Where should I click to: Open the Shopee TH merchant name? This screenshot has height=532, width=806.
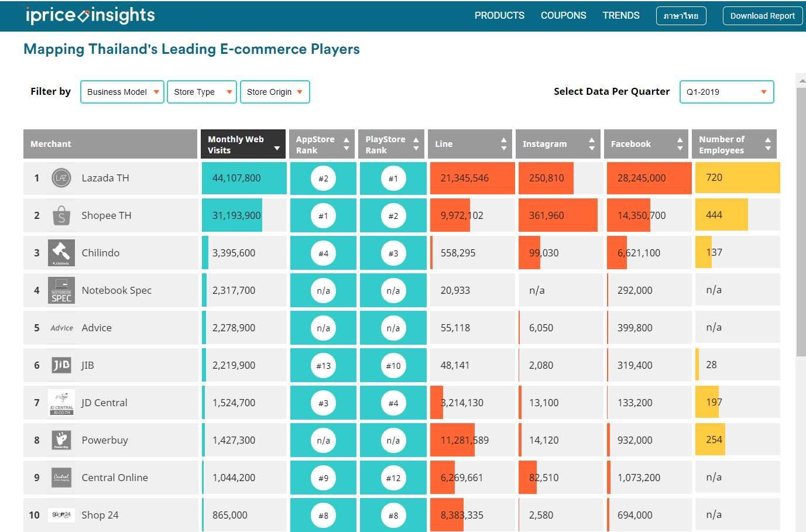pos(107,215)
